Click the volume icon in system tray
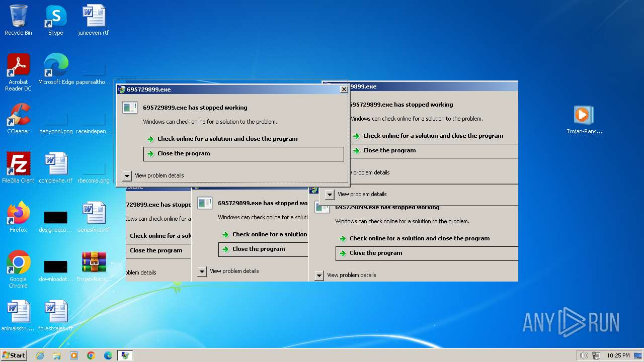 click(x=584, y=355)
